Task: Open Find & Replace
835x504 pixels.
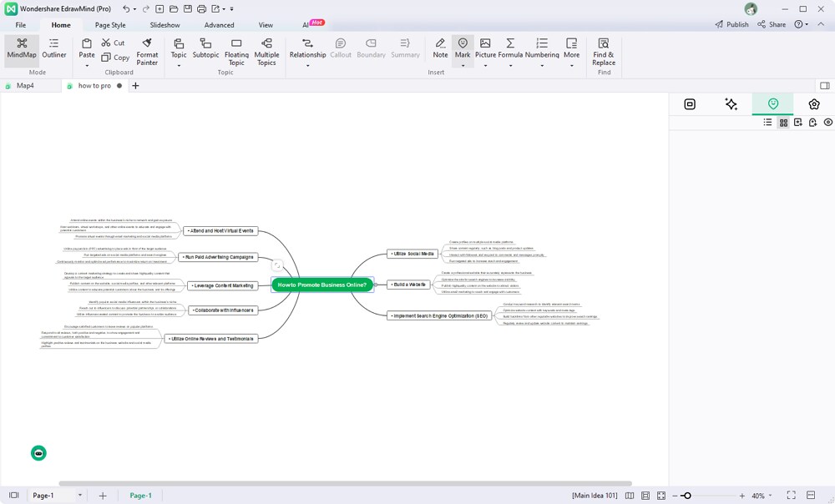Action: point(604,52)
